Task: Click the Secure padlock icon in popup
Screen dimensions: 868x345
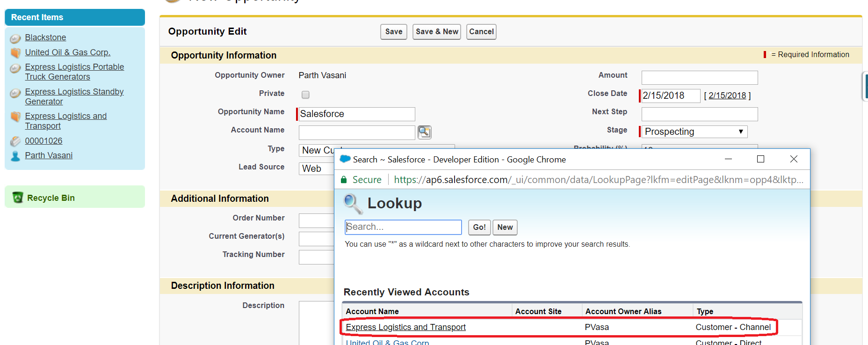Action: pos(344,180)
